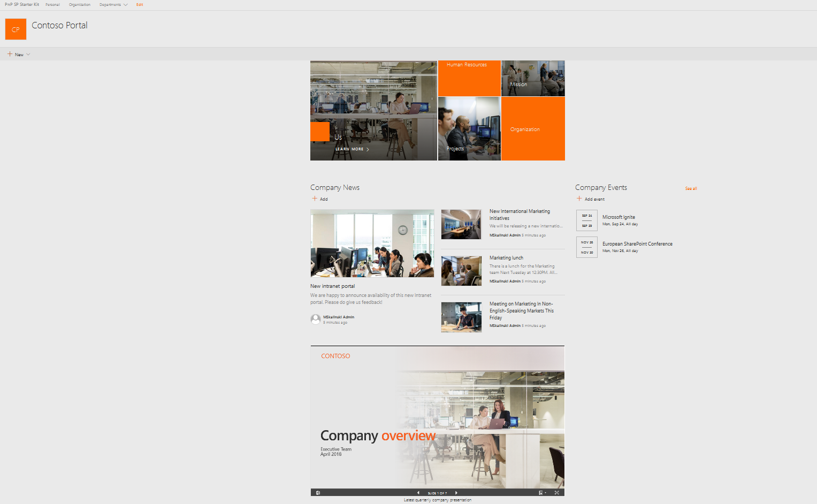Open Meeting on Marketing In Non-English-Speaking Markets article

tap(522, 311)
